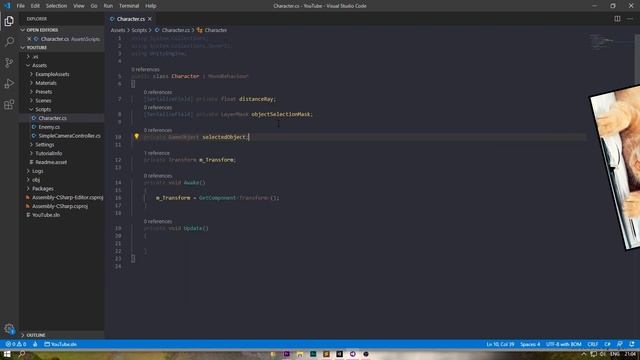The image size is (640, 360).
Task: Open the feedback icon in status bar
Action: 620,344
